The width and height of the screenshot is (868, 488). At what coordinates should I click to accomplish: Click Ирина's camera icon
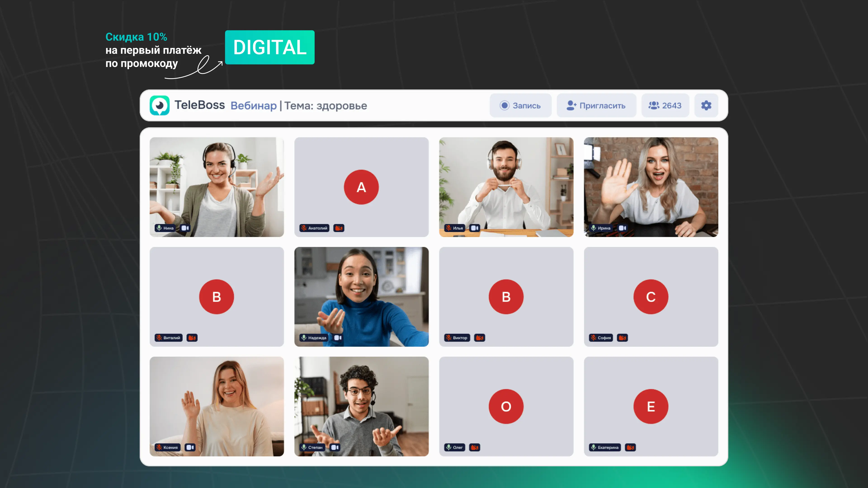pos(622,228)
